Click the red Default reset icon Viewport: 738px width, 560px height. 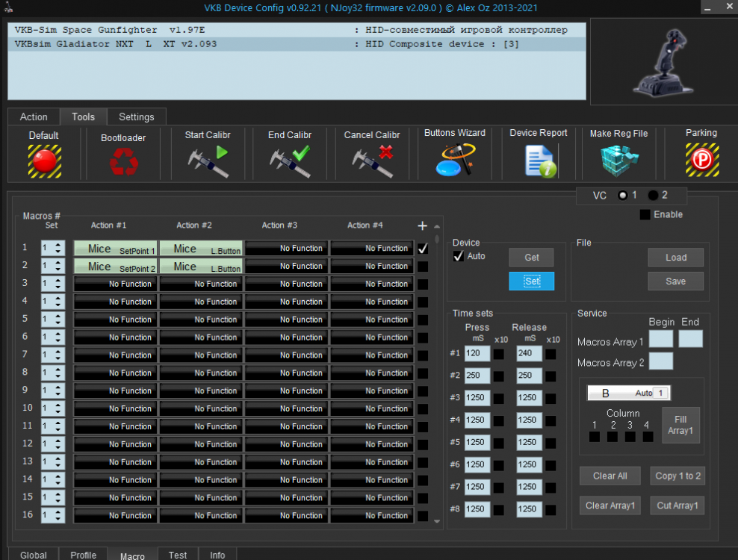click(44, 161)
